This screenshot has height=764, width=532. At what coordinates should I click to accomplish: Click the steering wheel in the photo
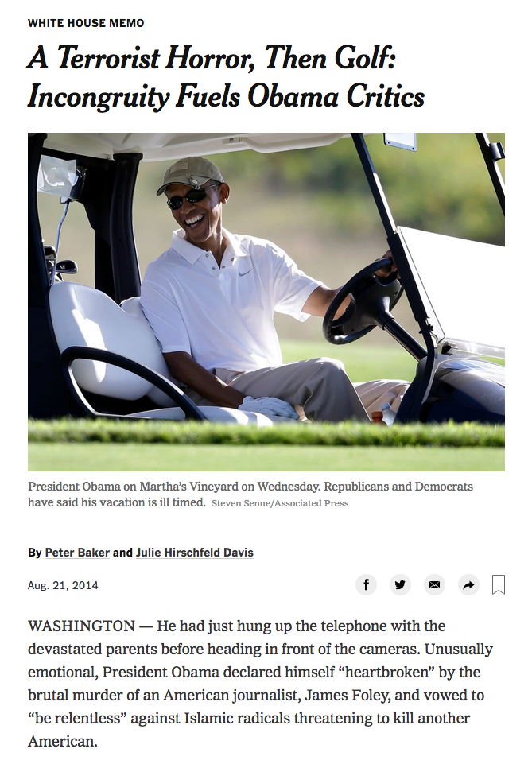pos(363,301)
